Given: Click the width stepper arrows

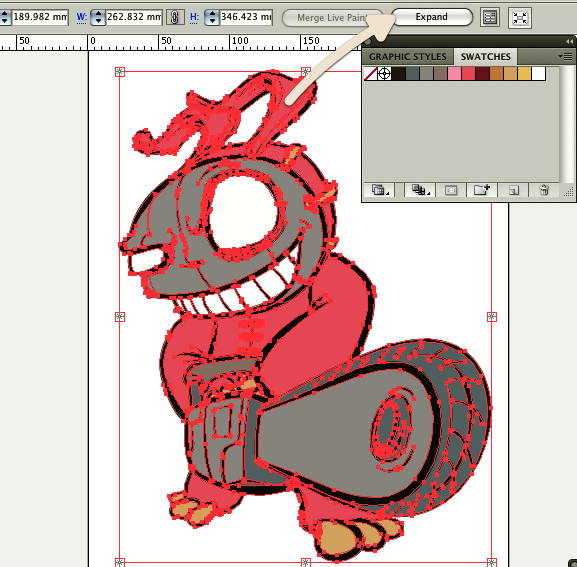Looking at the screenshot, I should point(98,17).
